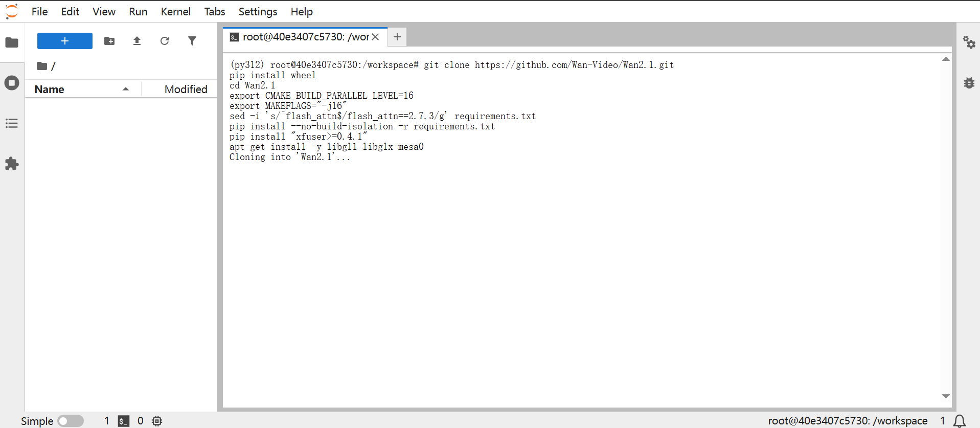Click the root folder breadcrumb icon

coord(42,66)
